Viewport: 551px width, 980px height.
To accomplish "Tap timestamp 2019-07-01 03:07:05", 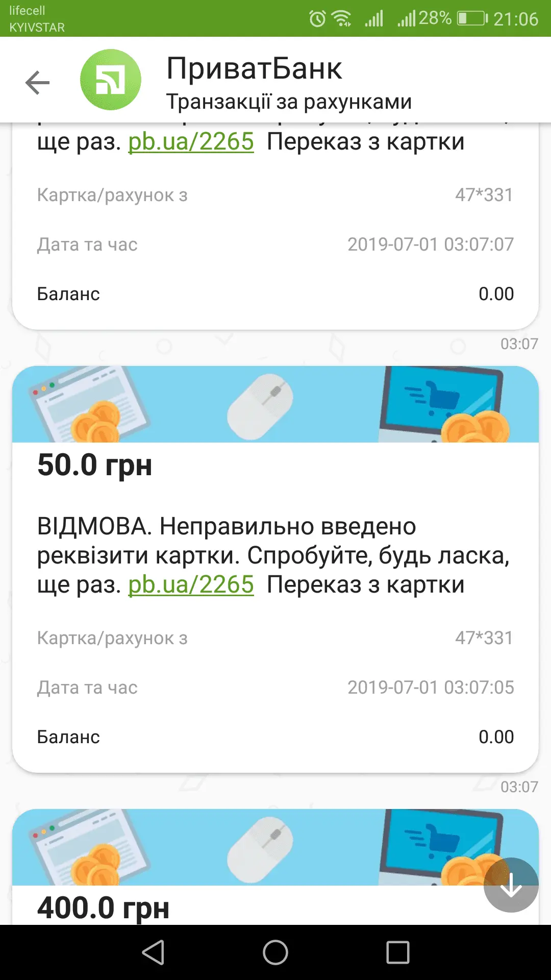I will (430, 688).
